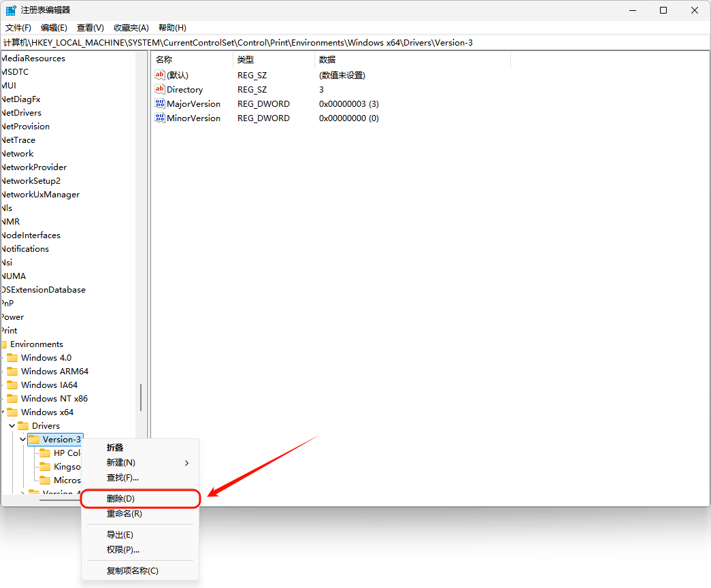Image resolution: width=711 pixels, height=588 pixels.
Task: Collapse the Drivers tree node chevron
Action: (x=12, y=426)
